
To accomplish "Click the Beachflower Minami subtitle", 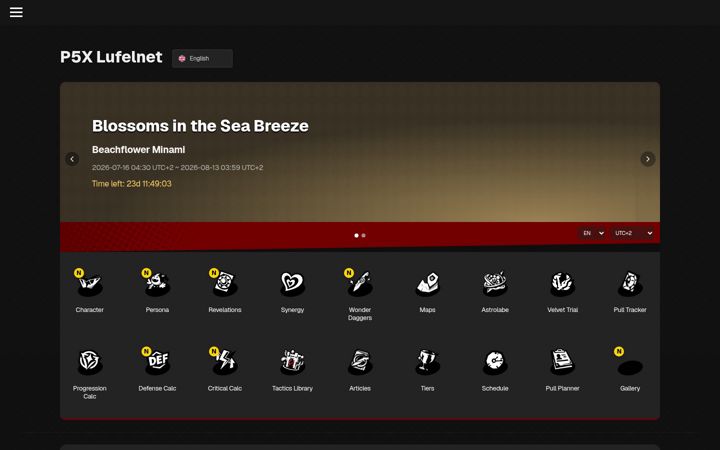I will (139, 150).
